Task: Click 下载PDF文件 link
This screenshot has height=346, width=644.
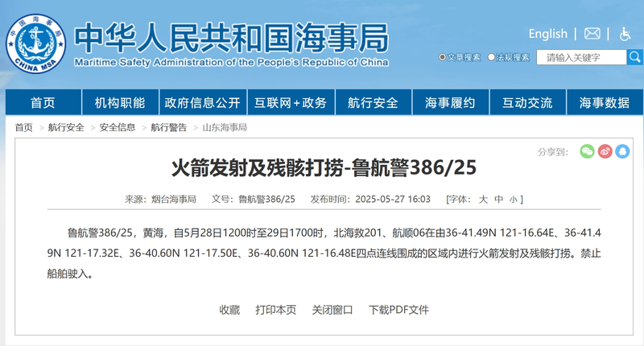Action: tap(398, 310)
